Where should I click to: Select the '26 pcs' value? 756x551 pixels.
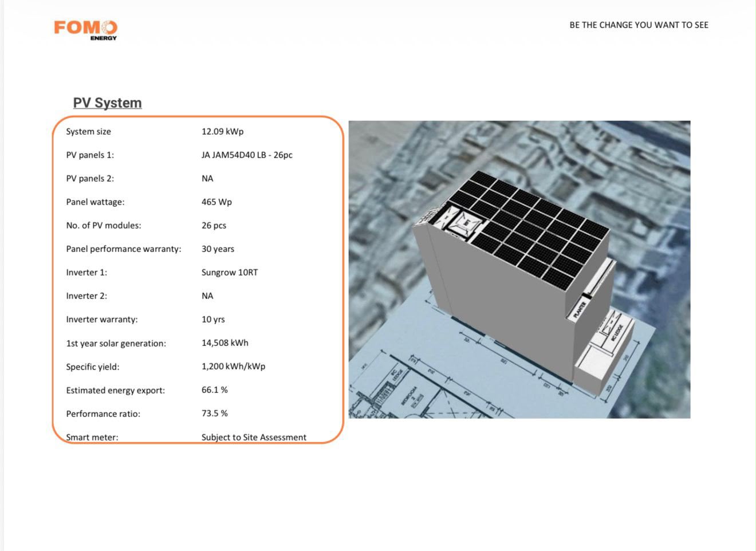tap(214, 226)
